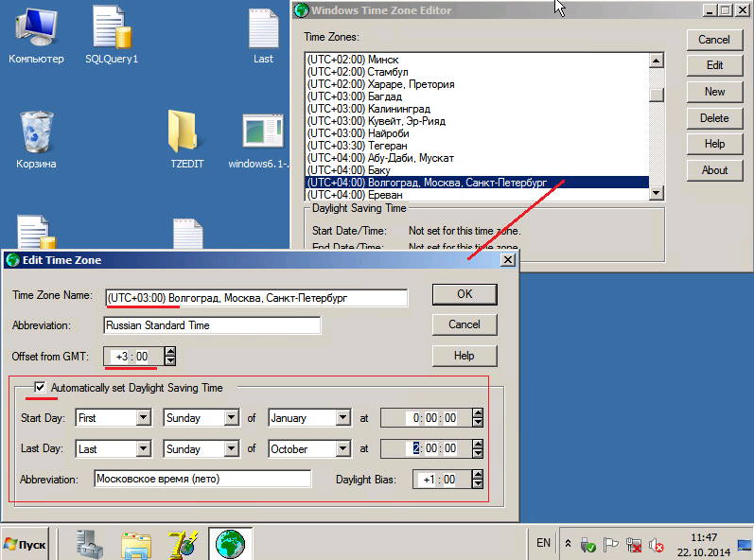Select (UTC+02:00) Минск in the list
The height and width of the screenshot is (560, 754).
click(477, 60)
